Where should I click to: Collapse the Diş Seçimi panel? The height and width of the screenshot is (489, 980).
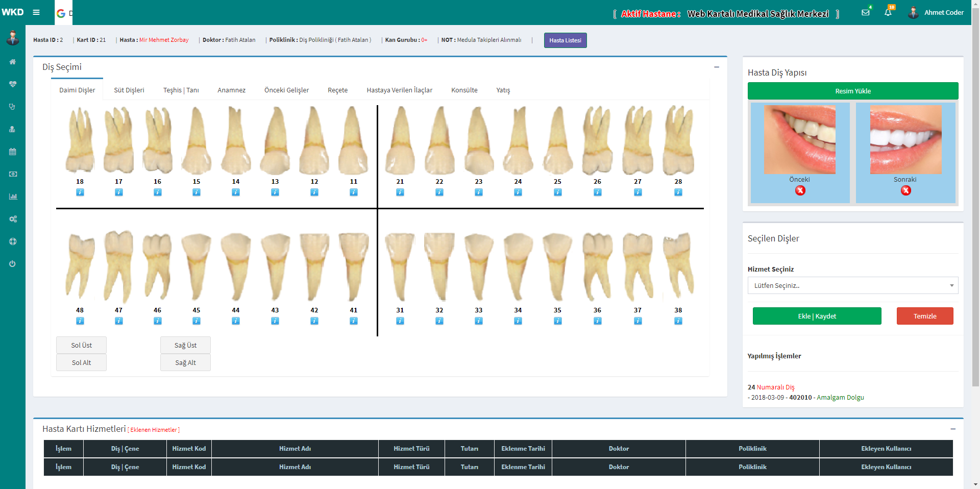(717, 67)
